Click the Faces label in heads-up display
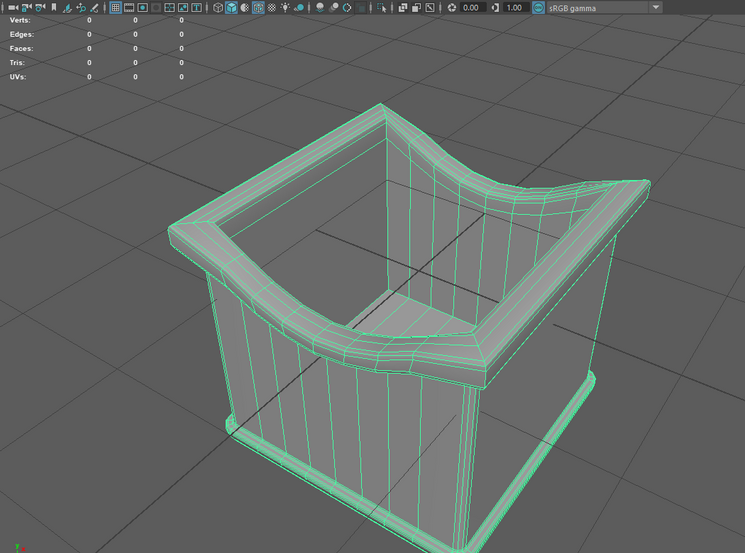 tap(21, 48)
